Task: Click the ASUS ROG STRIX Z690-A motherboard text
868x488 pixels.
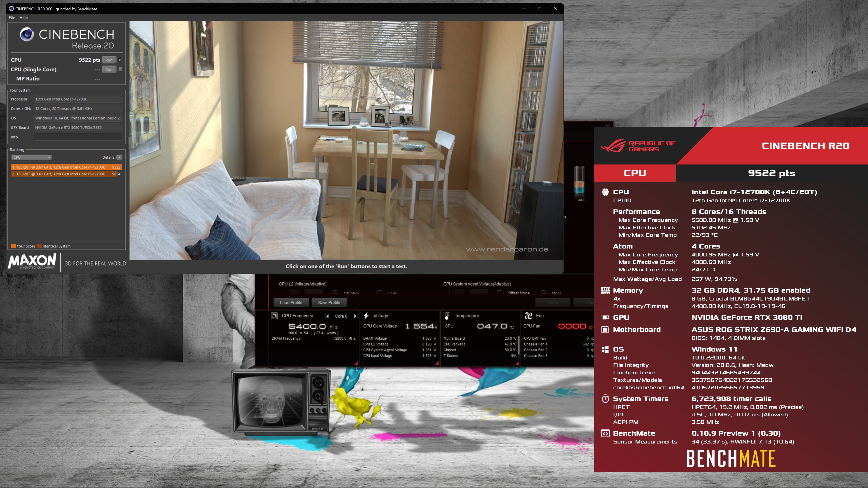Action: pyautogui.click(x=774, y=329)
